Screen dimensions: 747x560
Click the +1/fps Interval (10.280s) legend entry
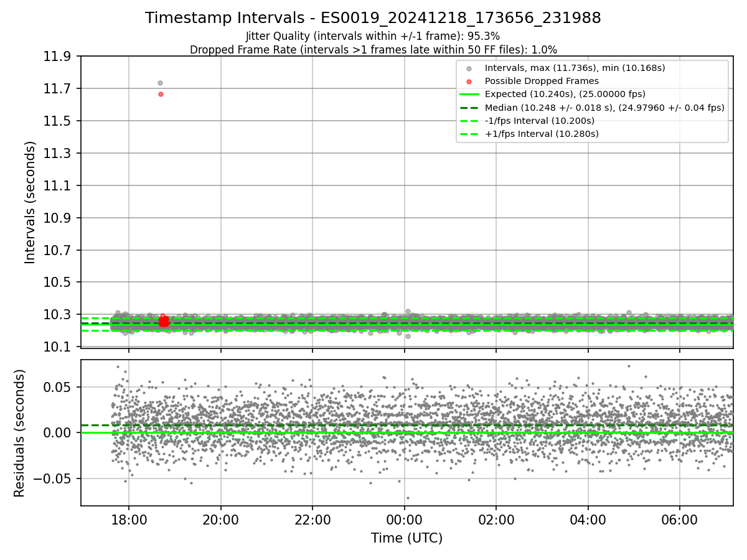click(x=542, y=133)
